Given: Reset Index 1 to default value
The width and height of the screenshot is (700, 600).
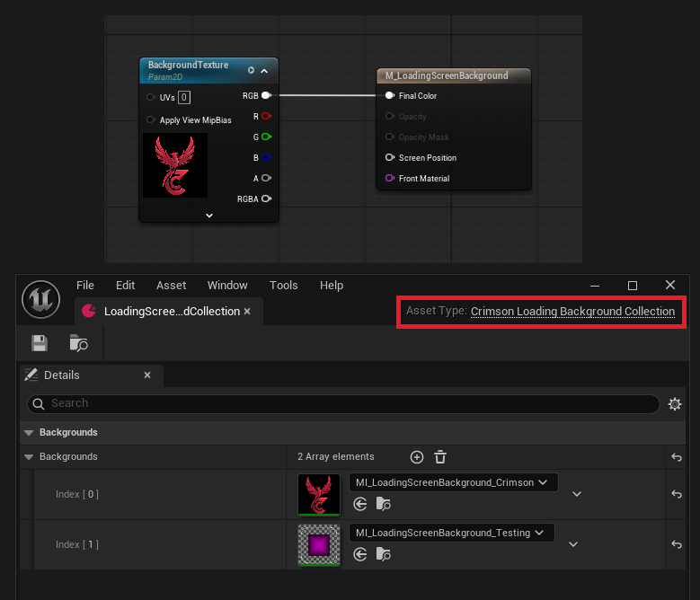Looking at the screenshot, I should point(677,544).
